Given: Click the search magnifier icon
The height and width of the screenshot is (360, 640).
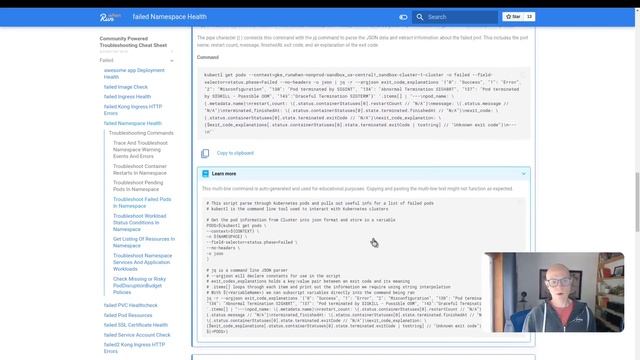Looking at the screenshot, I should (420, 17).
